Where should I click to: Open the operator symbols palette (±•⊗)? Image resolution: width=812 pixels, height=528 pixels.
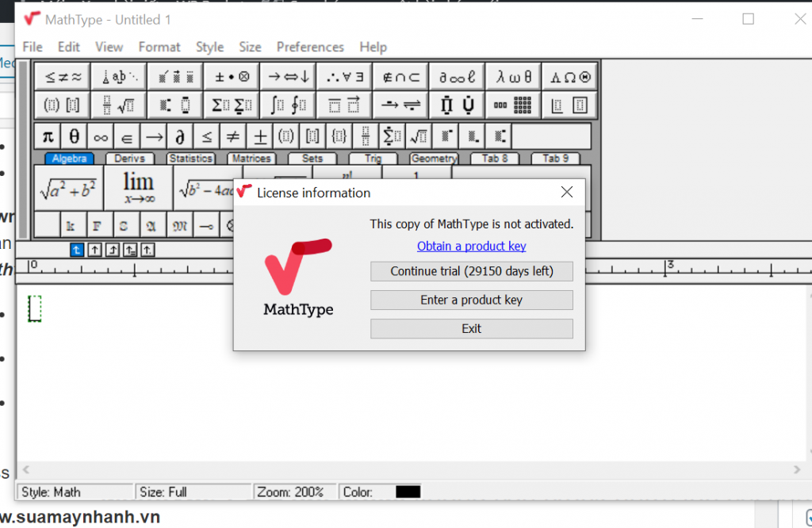pyautogui.click(x=232, y=77)
